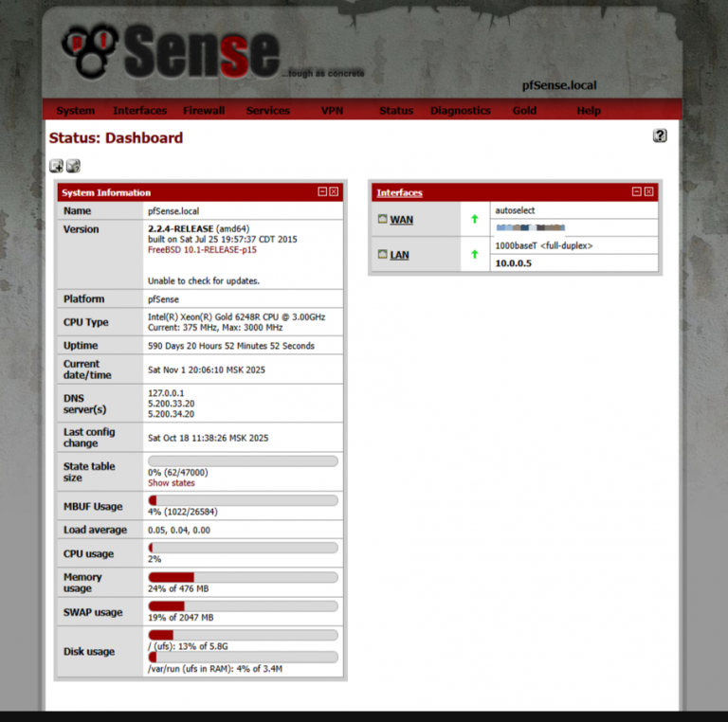Viewport: 728px width, 722px height.
Task: Click the Show states link
Action: (172, 483)
